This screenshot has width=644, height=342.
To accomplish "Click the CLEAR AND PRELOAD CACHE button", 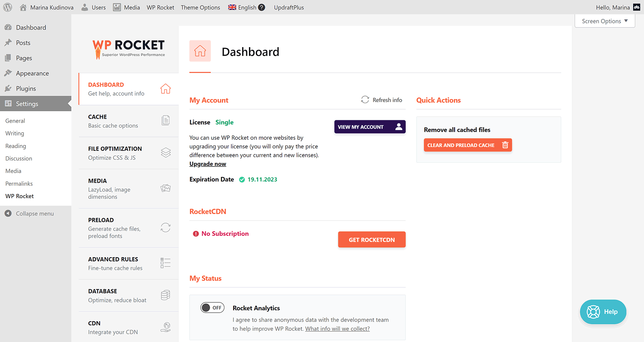I will 468,145.
